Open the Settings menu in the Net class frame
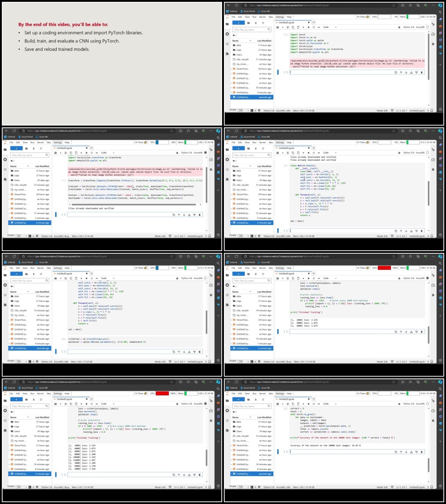Screen dimensions: 446x504 (280, 142)
